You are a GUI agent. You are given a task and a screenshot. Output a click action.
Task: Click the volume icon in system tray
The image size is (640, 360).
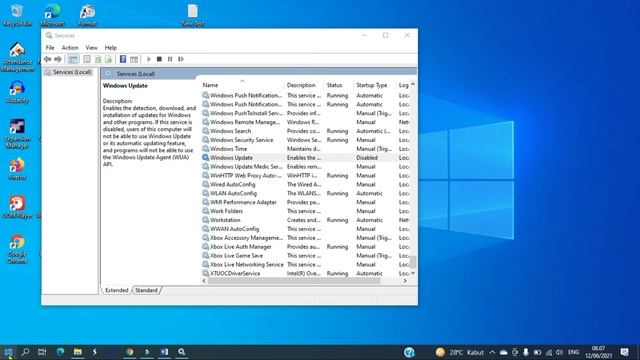[x=559, y=352]
